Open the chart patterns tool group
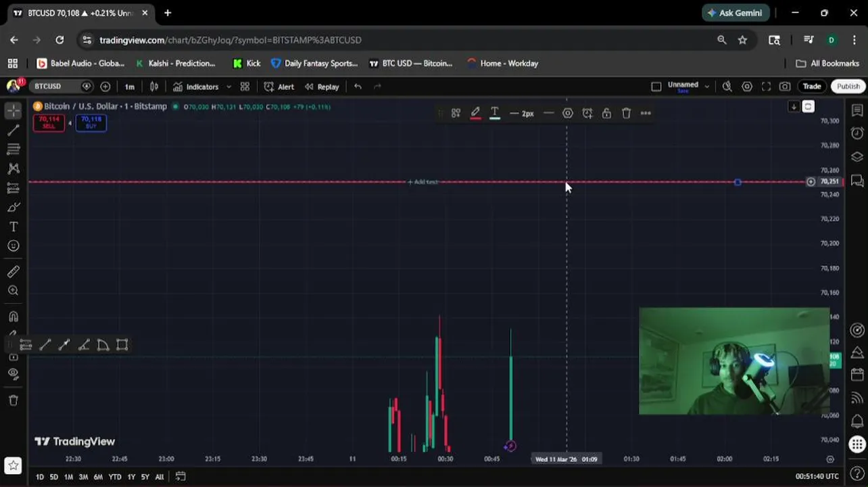The height and width of the screenshot is (487, 868). (x=14, y=168)
